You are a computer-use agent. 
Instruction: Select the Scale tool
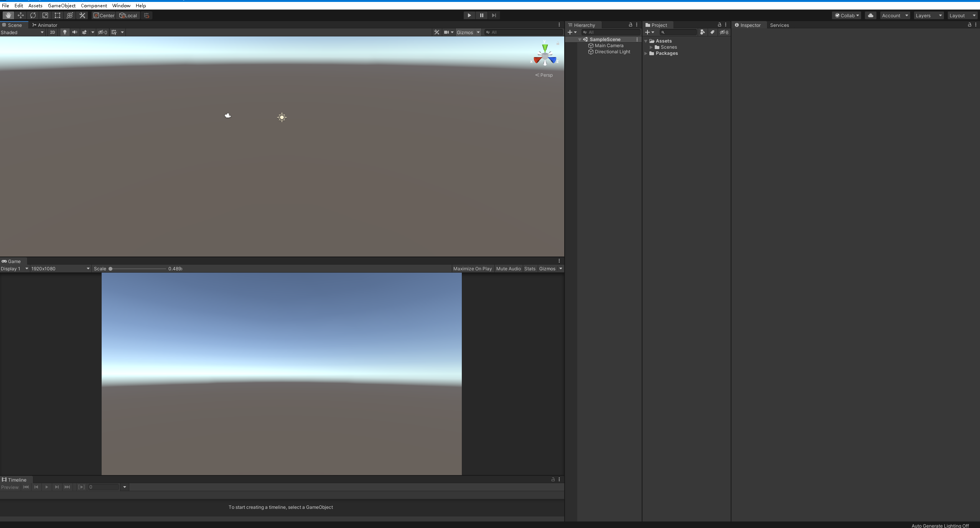(x=45, y=15)
